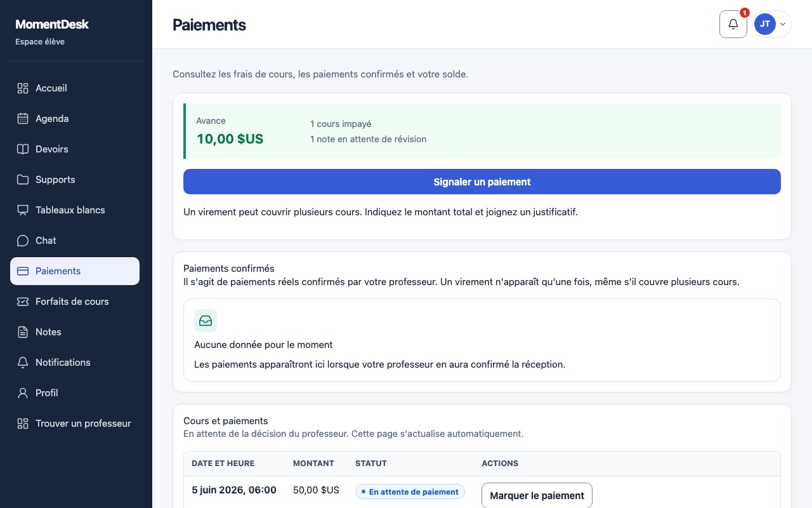Image resolution: width=812 pixels, height=508 pixels.
Task: Click the empty inbox tray icon
Action: click(206, 321)
